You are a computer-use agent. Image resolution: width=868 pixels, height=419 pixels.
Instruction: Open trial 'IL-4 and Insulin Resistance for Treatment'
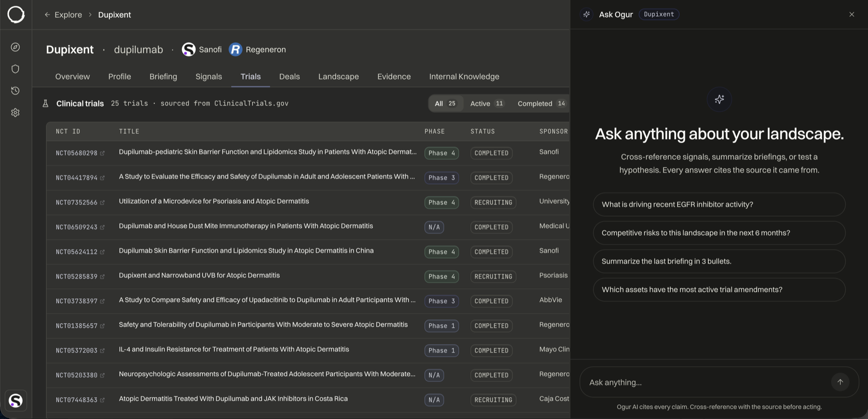[234, 349]
